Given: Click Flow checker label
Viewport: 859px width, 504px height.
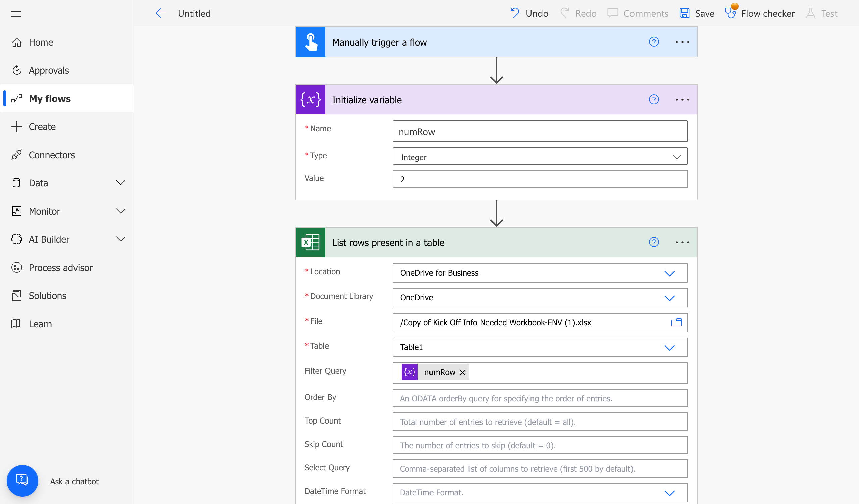Looking at the screenshot, I should point(768,13).
